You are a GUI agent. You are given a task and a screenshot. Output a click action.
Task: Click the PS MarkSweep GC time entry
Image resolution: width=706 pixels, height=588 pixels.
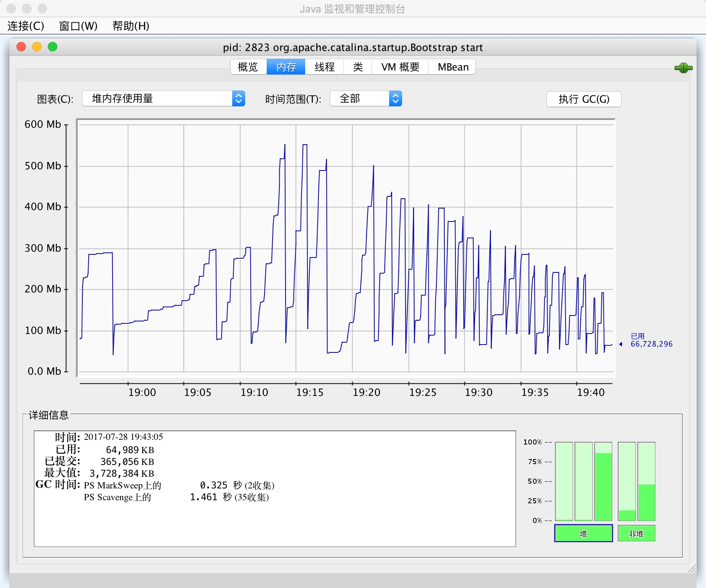click(x=179, y=485)
